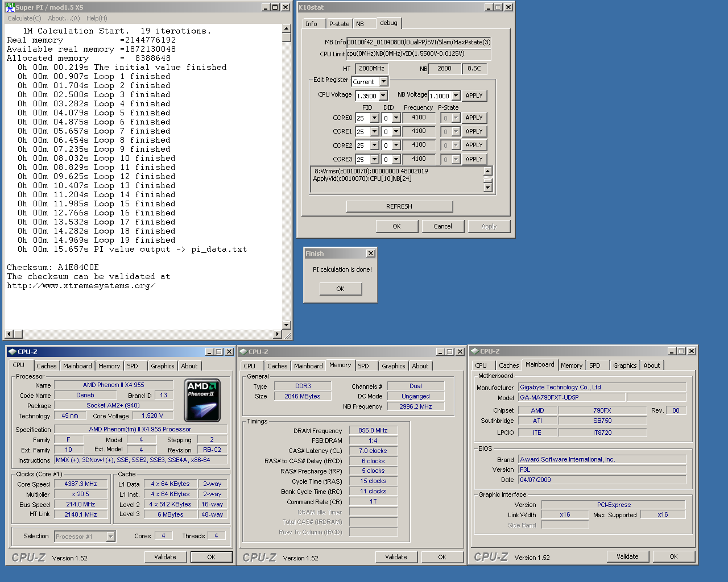The height and width of the screenshot is (582, 728).
Task: Click OK in K10stat dialog
Action: click(x=396, y=226)
